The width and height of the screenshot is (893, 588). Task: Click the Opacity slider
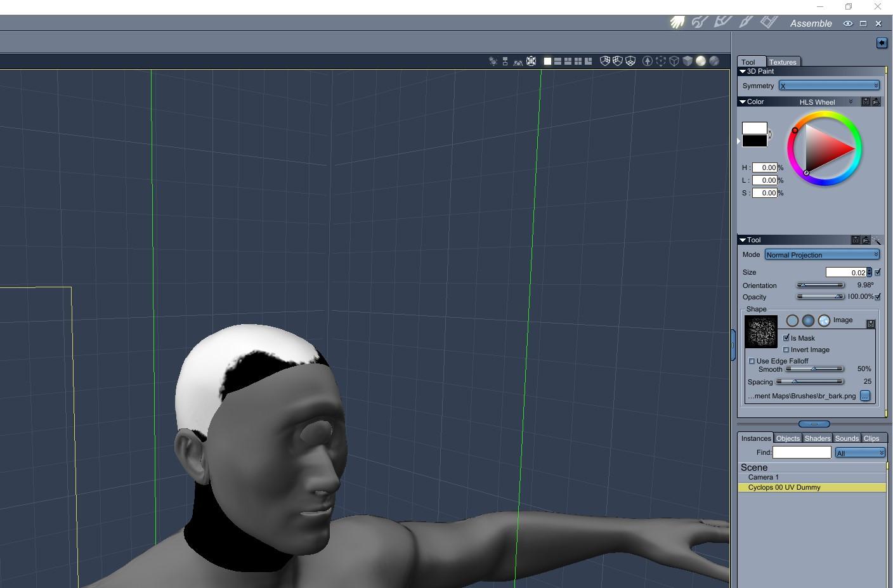pyautogui.click(x=821, y=297)
